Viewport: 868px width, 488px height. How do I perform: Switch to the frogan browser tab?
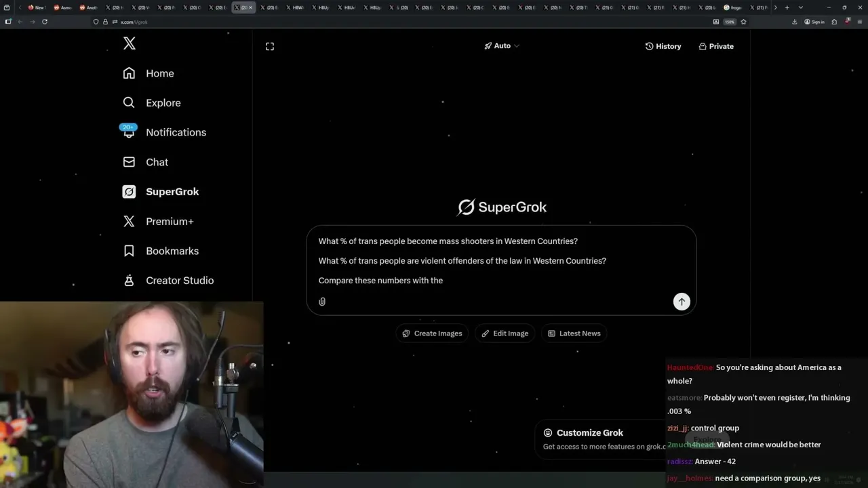click(x=734, y=7)
